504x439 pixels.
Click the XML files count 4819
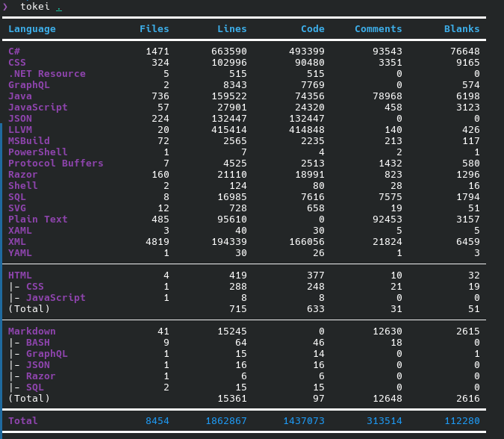[x=158, y=242]
